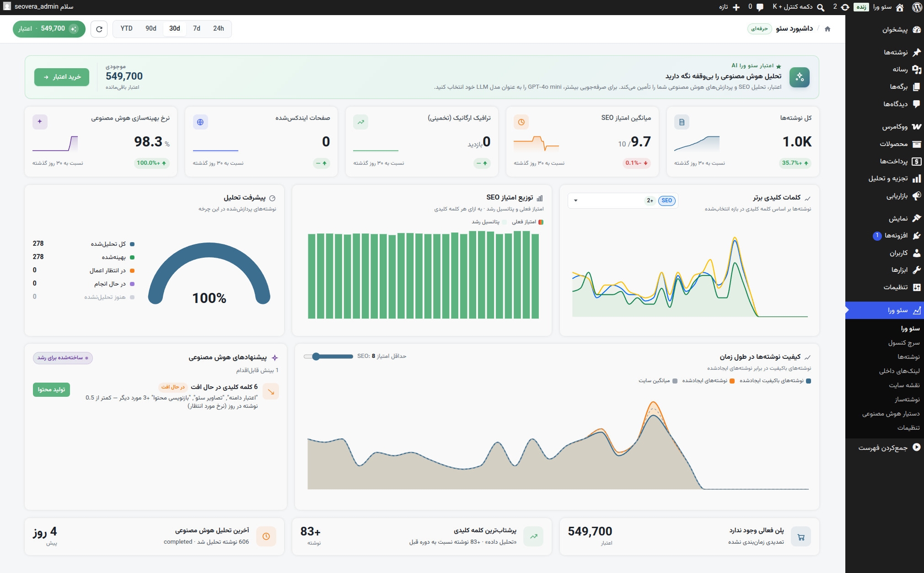Viewport: 924px width, 573px height.
Task: Open the internal links submenu item
Action: [x=899, y=371]
